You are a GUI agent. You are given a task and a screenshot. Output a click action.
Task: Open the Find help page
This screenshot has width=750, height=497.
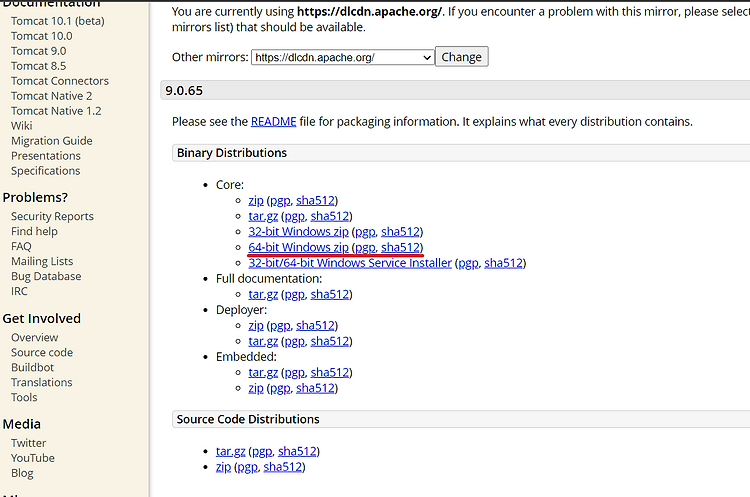tap(34, 232)
